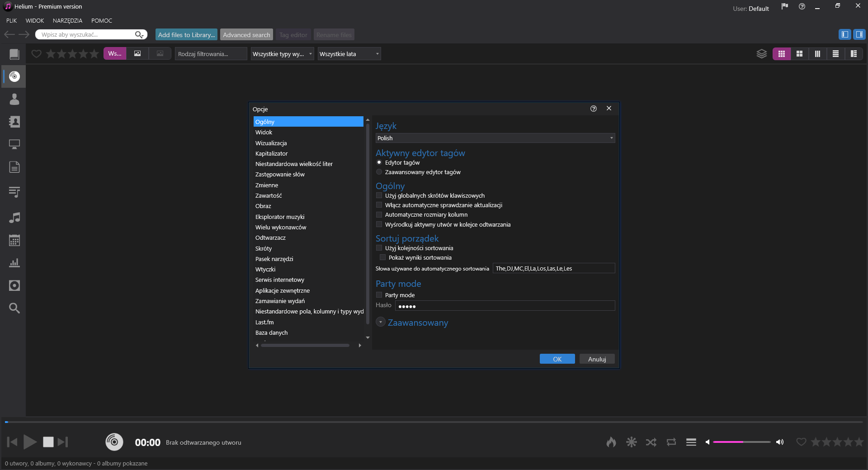This screenshot has height=470, width=868.
Task: Click the play button
Action: [30, 442]
